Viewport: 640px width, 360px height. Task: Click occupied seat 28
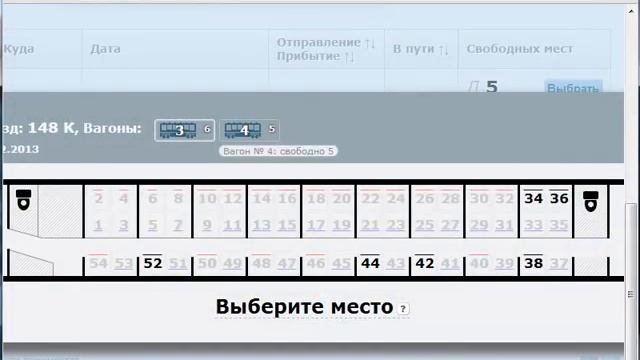[x=450, y=198]
